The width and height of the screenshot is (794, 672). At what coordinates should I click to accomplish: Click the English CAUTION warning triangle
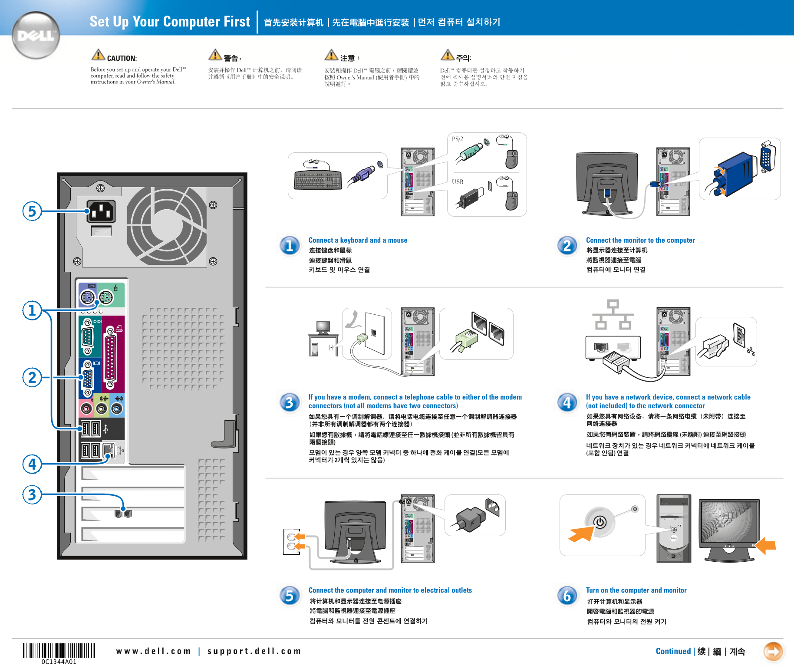click(x=98, y=55)
